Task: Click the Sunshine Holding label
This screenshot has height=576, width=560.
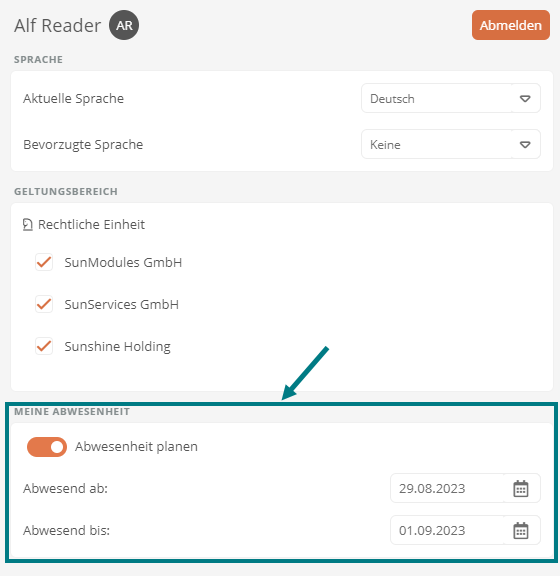Action: point(118,347)
